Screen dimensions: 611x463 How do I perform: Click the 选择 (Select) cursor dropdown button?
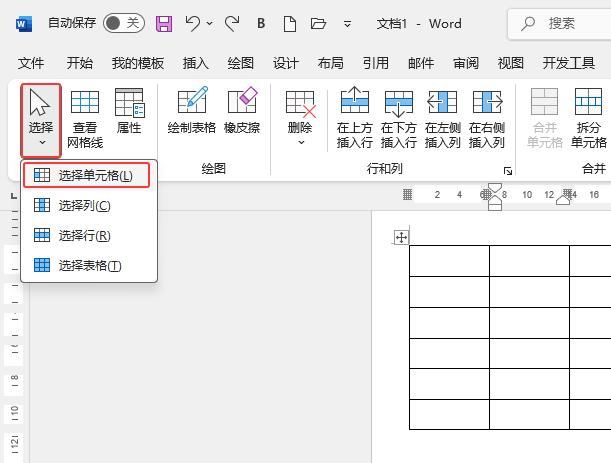(41, 120)
